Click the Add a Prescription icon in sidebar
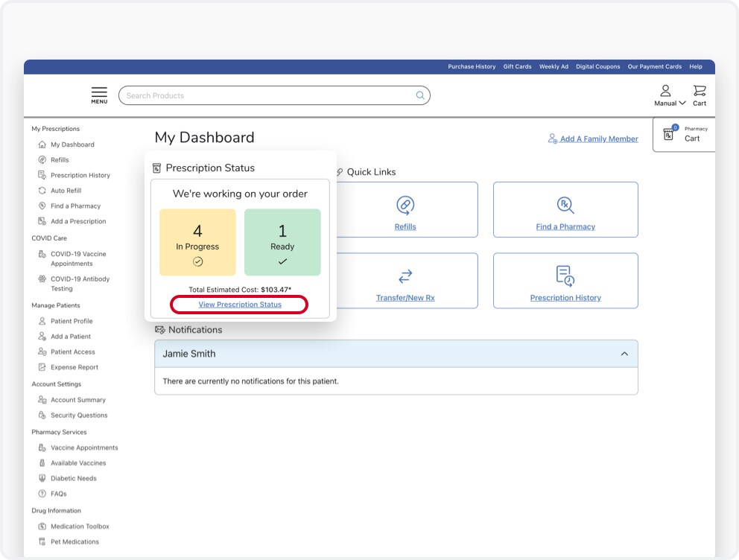739x560 pixels. (42, 221)
